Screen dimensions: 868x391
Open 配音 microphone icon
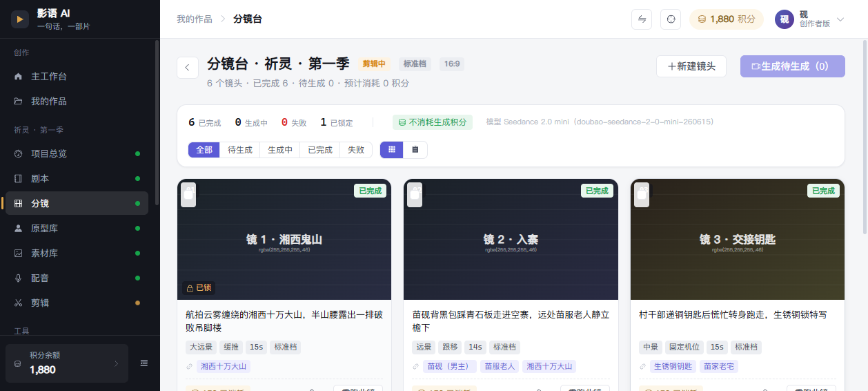pos(18,278)
